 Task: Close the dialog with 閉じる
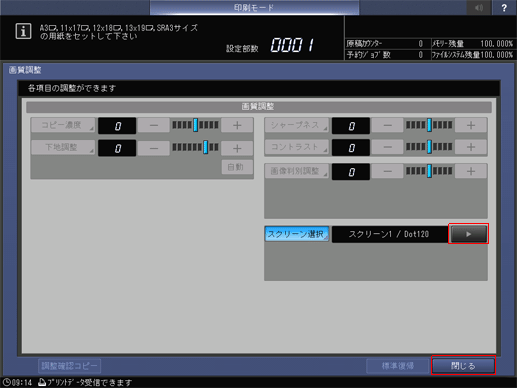(x=463, y=366)
